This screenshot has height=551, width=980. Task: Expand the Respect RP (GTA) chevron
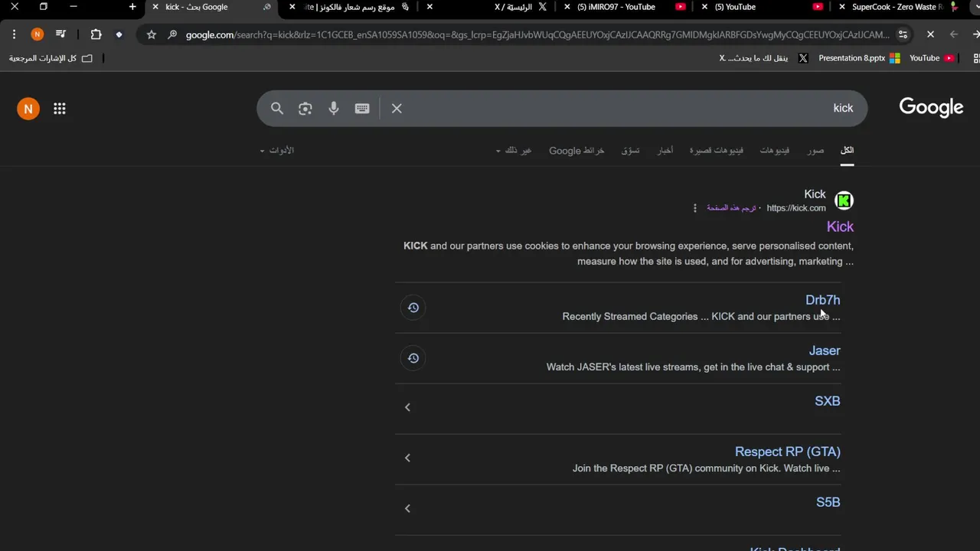pyautogui.click(x=407, y=458)
